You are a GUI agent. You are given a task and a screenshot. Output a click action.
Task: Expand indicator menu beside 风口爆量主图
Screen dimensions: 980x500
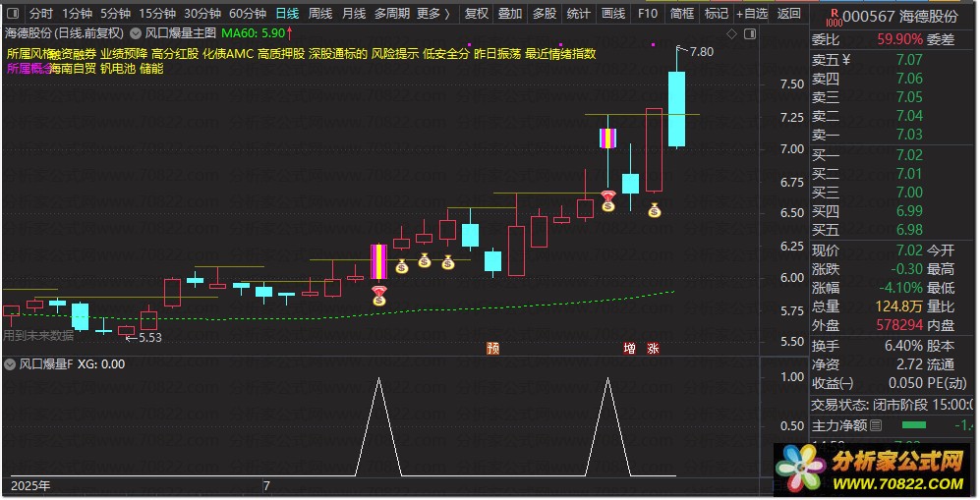(x=135, y=33)
